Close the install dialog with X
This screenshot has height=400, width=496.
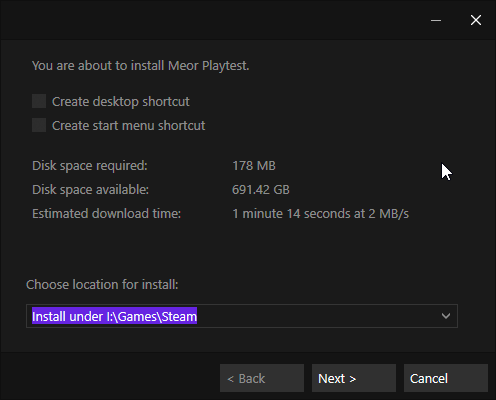(x=476, y=20)
